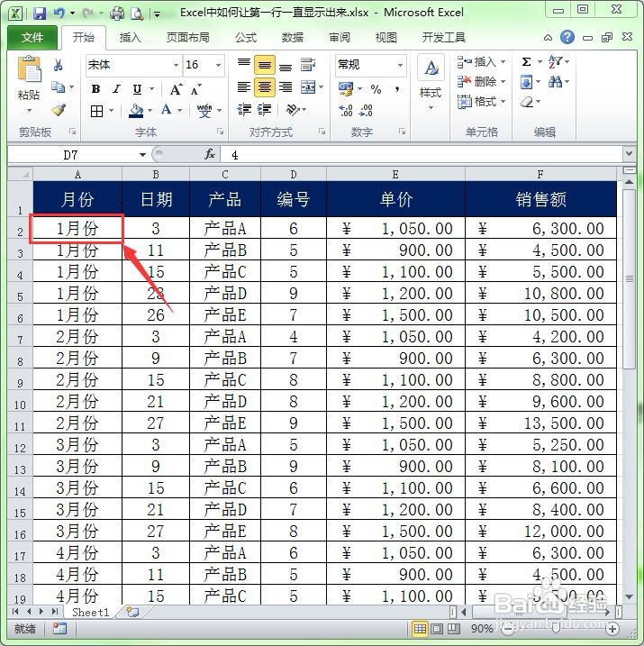
Task: Toggle Bold formatting
Action: (x=95, y=89)
